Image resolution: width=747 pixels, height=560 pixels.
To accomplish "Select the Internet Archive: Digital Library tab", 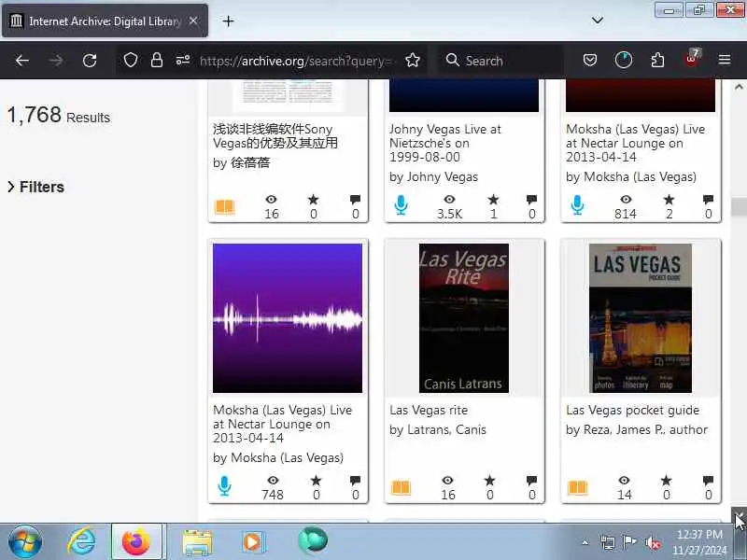I will (105, 21).
